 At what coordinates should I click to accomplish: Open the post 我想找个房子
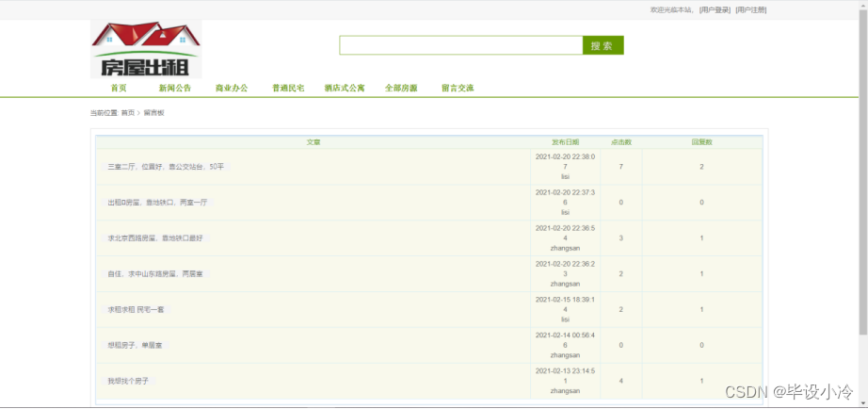click(128, 382)
